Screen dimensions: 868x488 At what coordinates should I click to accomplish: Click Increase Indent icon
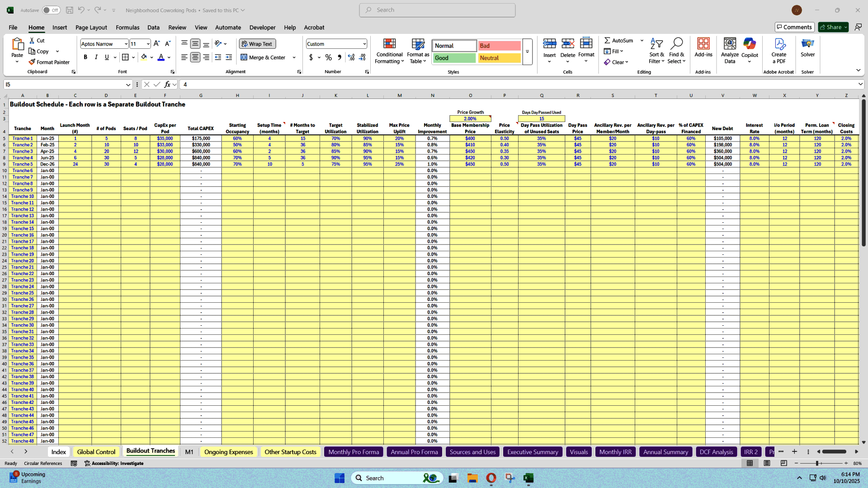[229, 57]
